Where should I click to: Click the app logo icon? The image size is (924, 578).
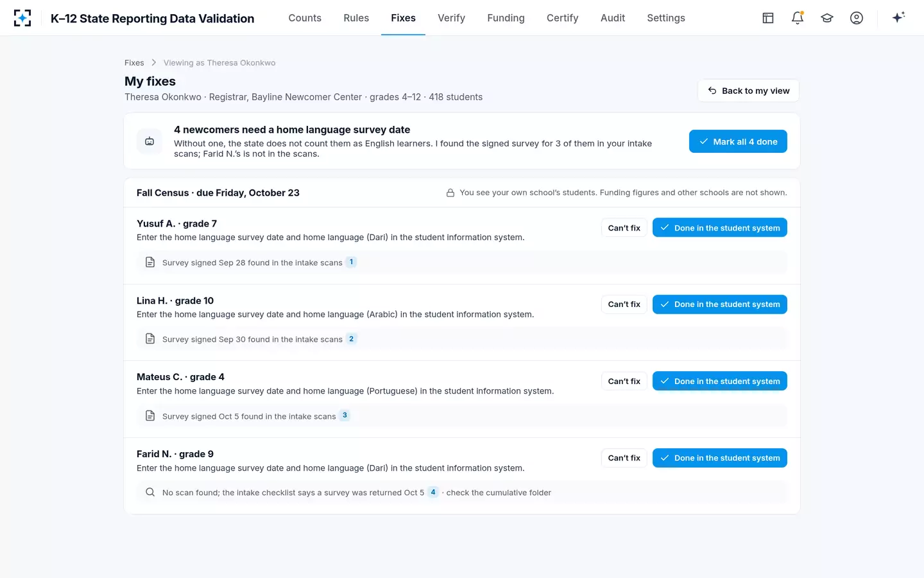(22, 18)
